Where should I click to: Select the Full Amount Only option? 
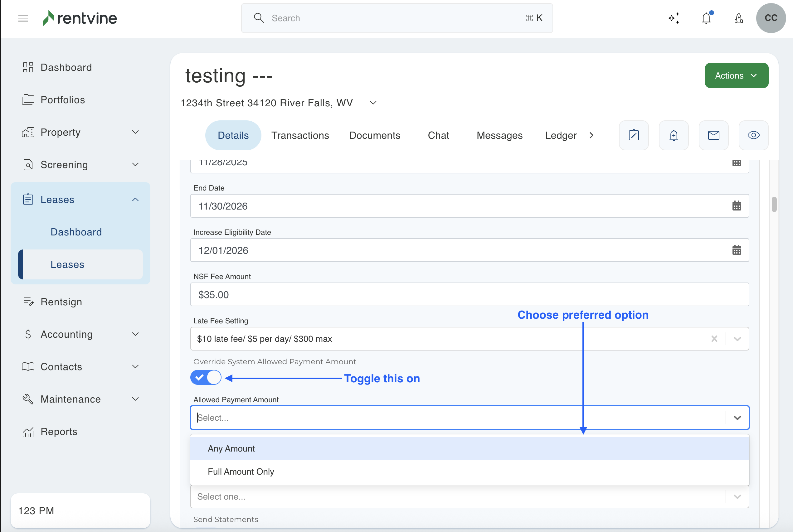click(241, 472)
